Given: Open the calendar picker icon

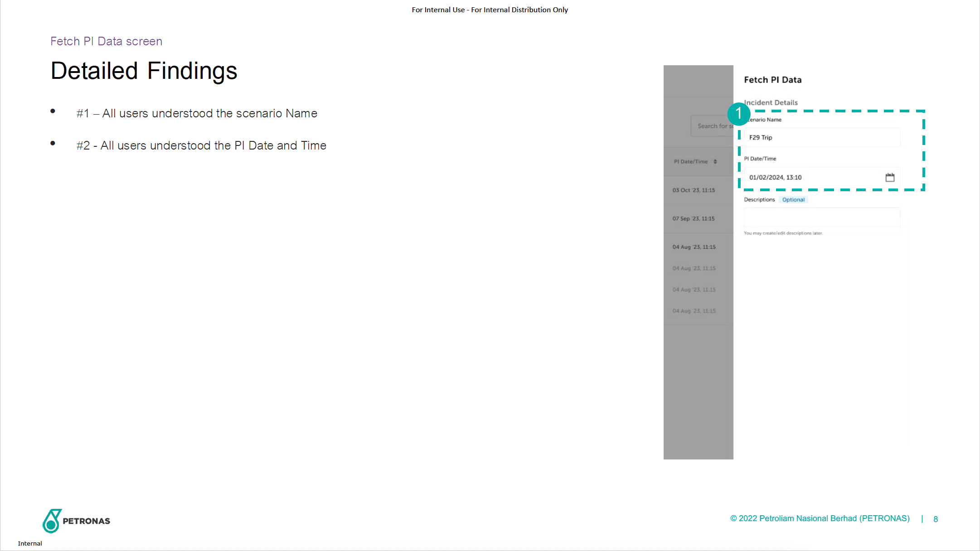Looking at the screenshot, I should point(890,177).
